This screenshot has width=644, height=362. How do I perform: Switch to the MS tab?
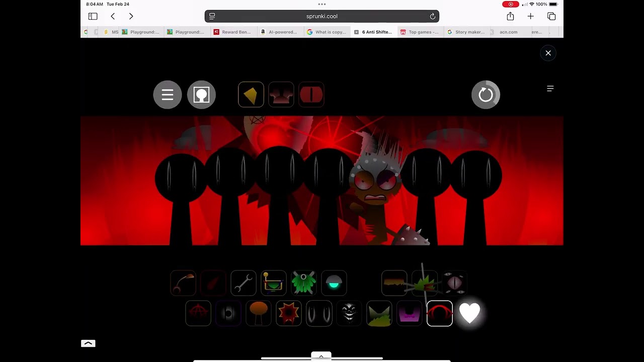coord(111,32)
